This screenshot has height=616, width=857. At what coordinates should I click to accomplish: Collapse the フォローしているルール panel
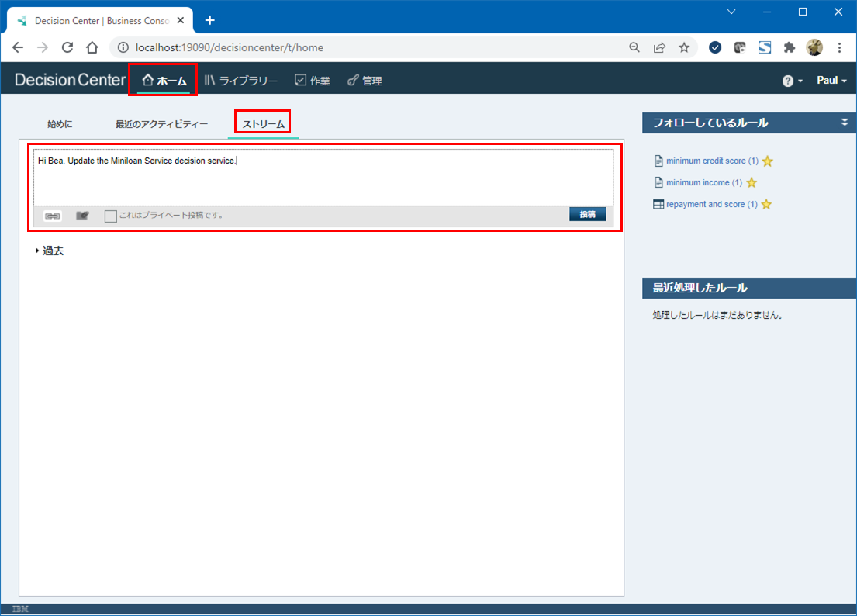[x=845, y=123]
